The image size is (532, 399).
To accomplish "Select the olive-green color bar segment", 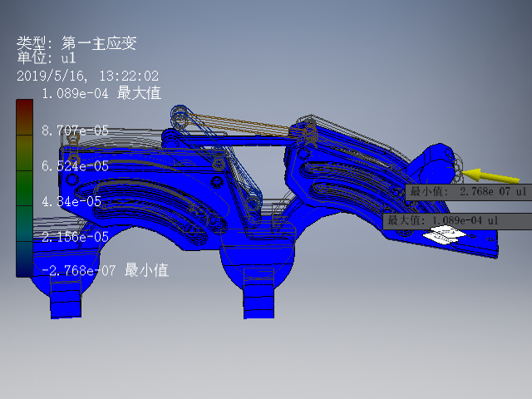I will pos(24,153).
